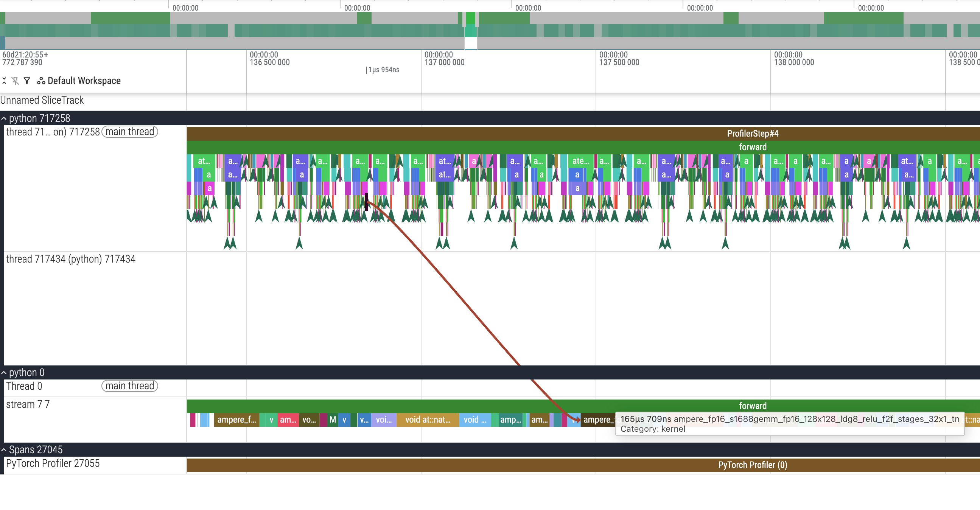Viewport: 980px width, 510px height.
Task: Collapse the python 717258 process group
Action: 4,119
